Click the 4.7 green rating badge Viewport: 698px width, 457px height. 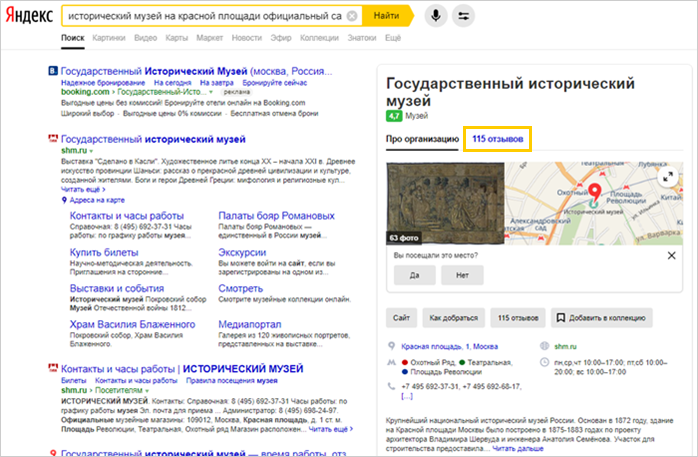pyautogui.click(x=394, y=116)
